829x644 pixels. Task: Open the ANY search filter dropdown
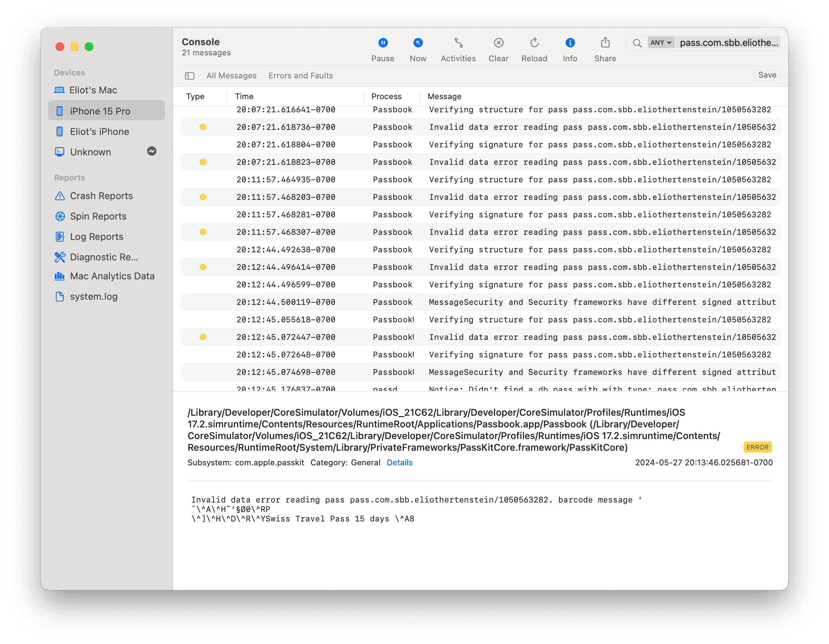(661, 43)
